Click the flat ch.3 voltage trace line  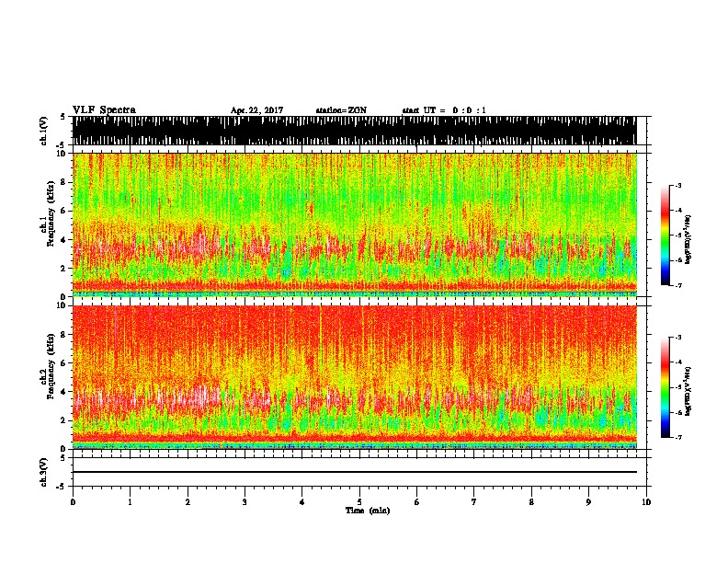point(355,472)
